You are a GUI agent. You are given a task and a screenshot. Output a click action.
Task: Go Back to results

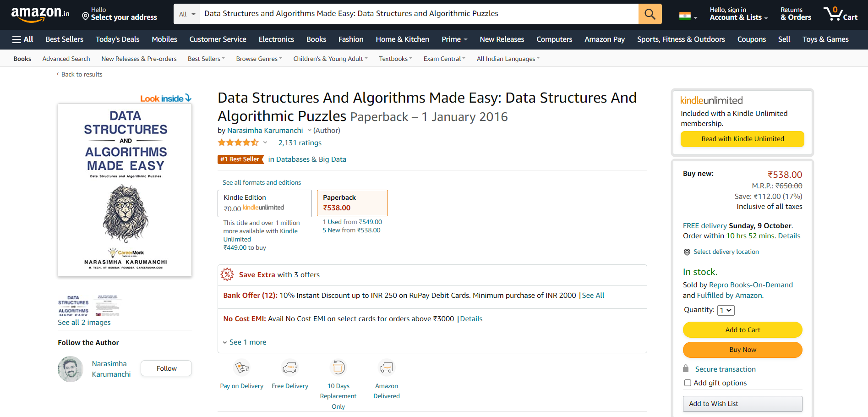coord(82,74)
